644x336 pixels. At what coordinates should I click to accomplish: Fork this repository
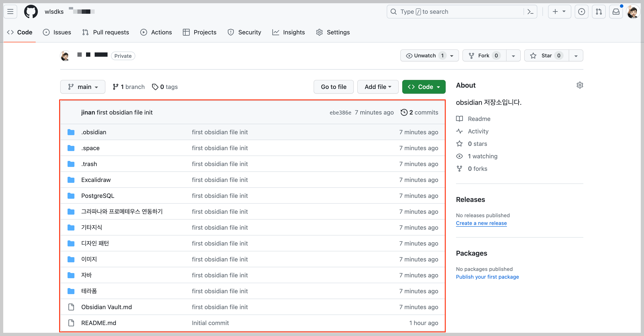point(484,55)
